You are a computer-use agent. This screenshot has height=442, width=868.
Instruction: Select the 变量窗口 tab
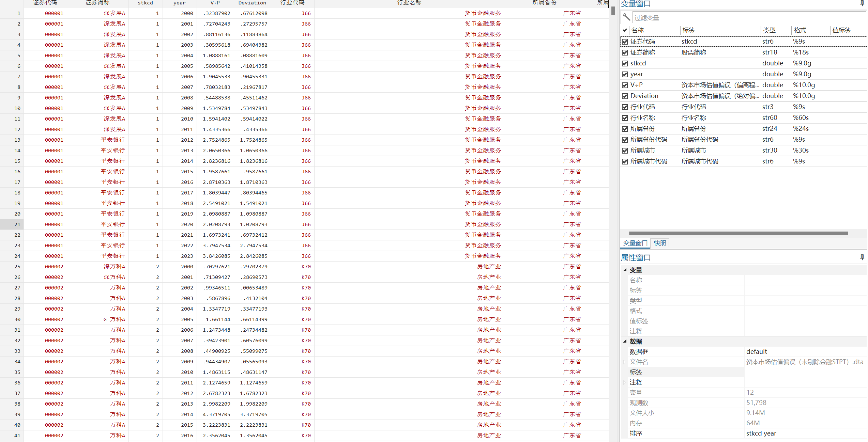pos(635,243)
